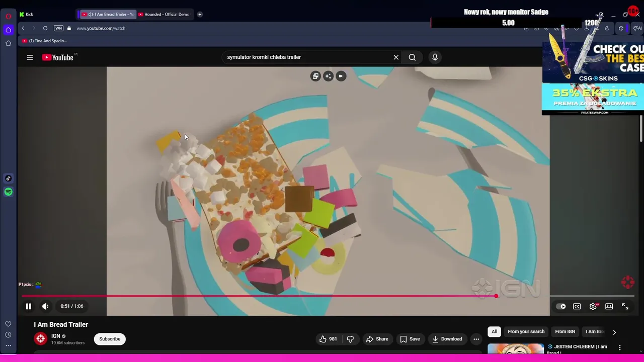Seek using the red video progress bar handle

(496, 296)
